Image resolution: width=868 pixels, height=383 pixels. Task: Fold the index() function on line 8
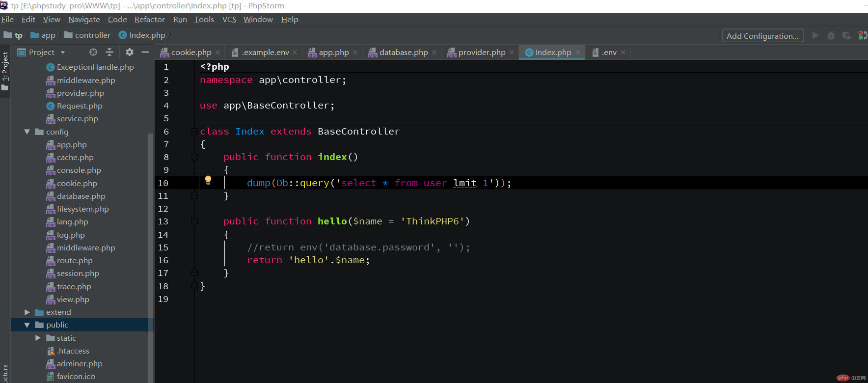pyautogui.click(x=194, y=157)
